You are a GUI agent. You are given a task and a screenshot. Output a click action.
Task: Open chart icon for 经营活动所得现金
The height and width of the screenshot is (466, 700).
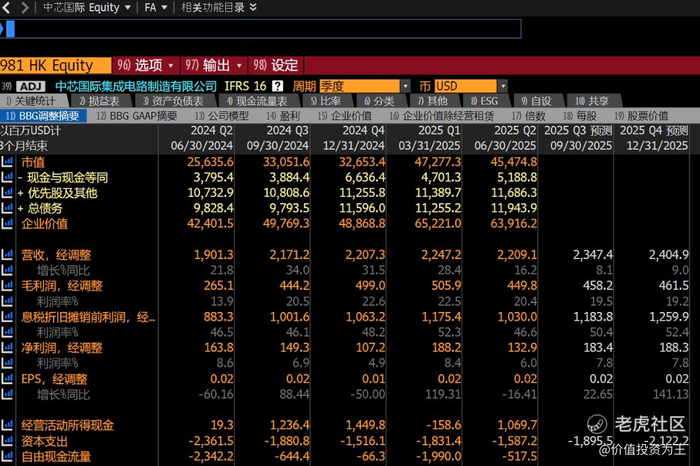(8, 426)
